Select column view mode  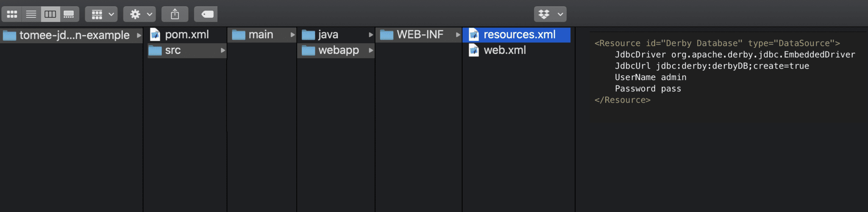pos(50,14)
